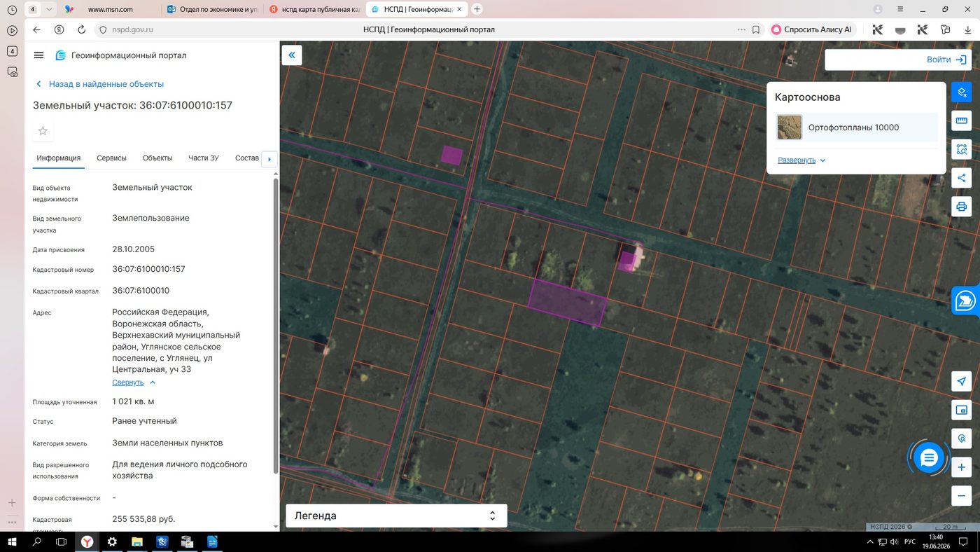Open the area search selection tool
This screenshot has width=980, height=552.
962,149
